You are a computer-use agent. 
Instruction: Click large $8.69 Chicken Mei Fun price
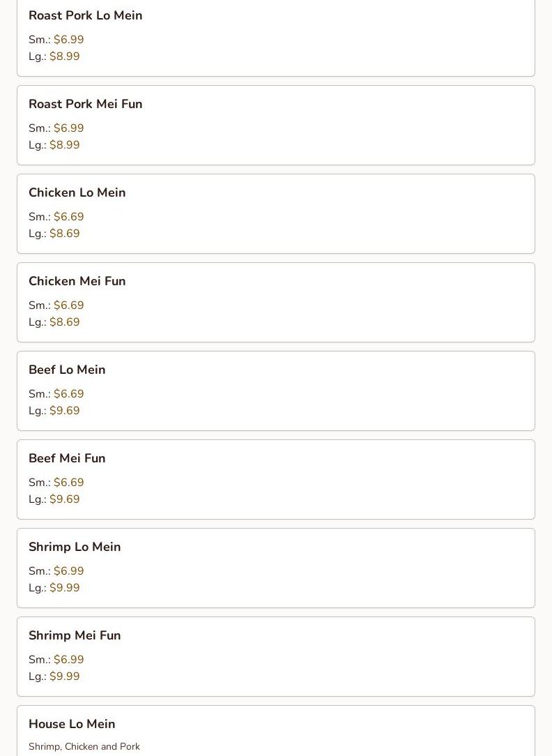(64, 322)
